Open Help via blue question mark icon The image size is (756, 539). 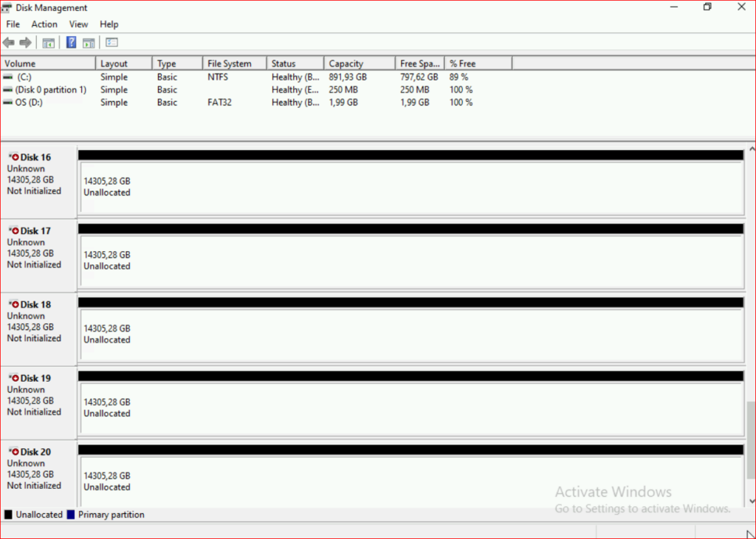(72, 43)
